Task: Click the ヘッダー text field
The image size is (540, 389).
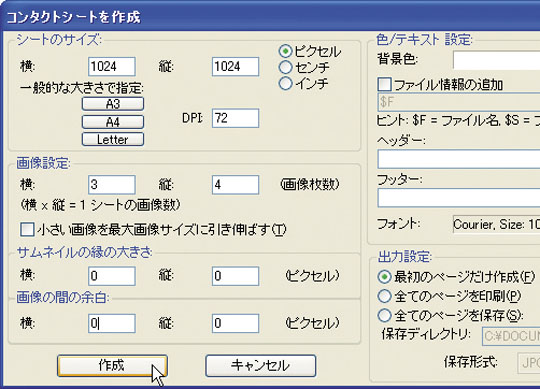Action: [459, 159]
